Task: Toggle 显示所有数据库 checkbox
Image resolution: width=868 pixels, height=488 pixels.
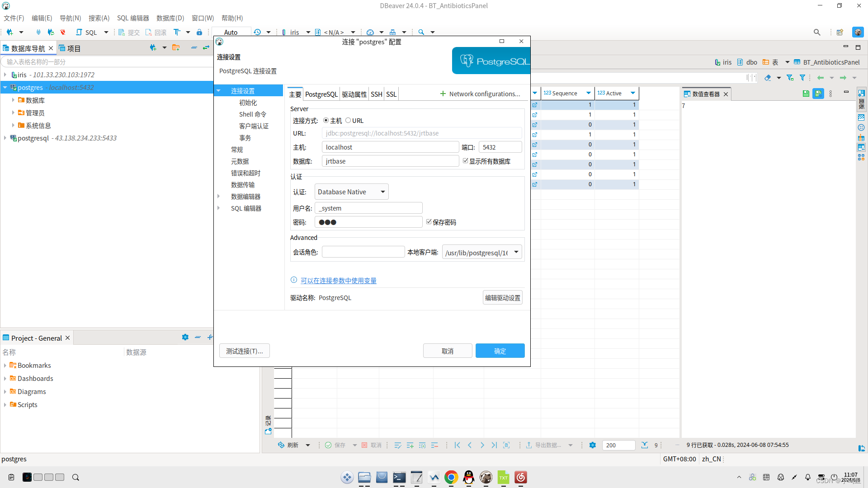Action: pyautogui.click(x=465, y=161)
